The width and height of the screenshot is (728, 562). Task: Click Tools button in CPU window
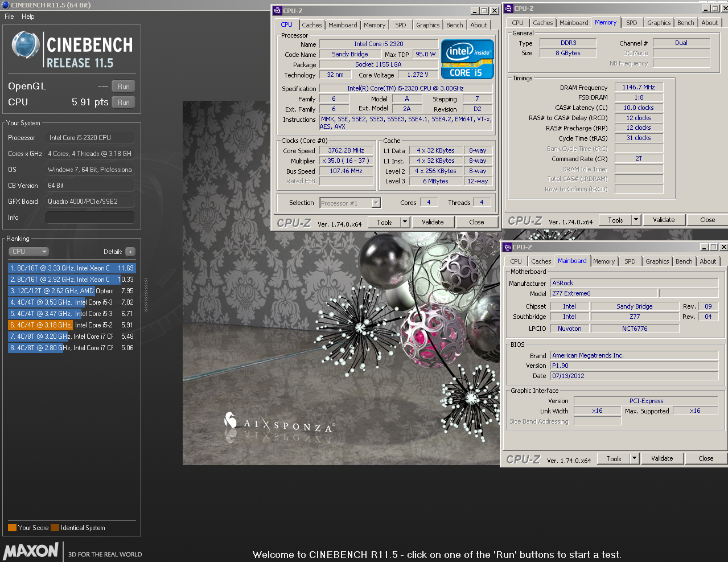point(384,223)
